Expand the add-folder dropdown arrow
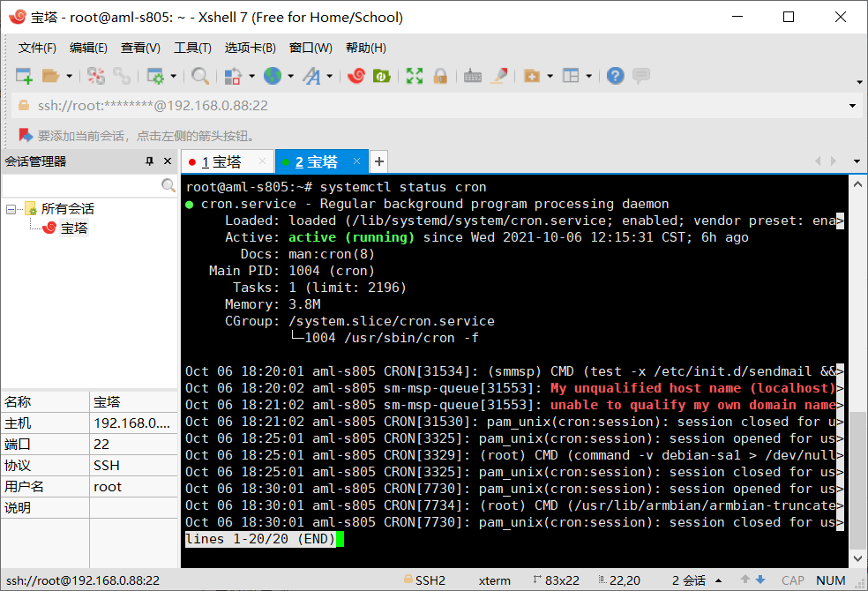 tap(550, 76)
